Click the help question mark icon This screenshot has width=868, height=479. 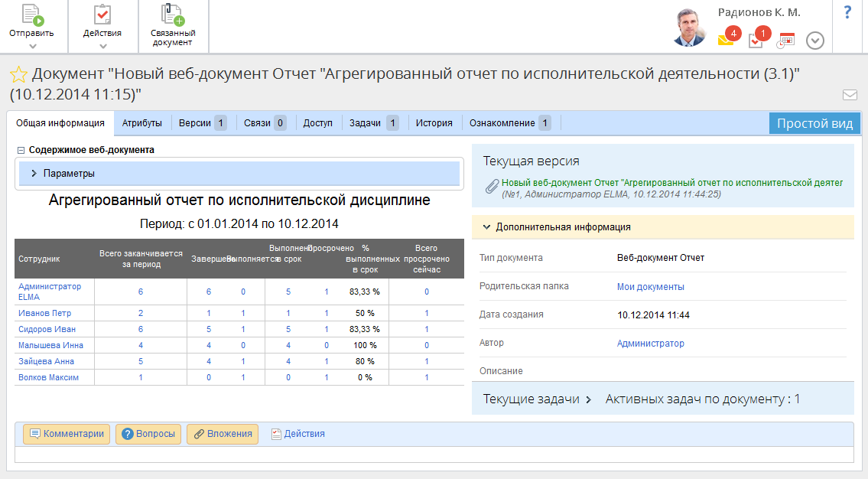(847, 12)
